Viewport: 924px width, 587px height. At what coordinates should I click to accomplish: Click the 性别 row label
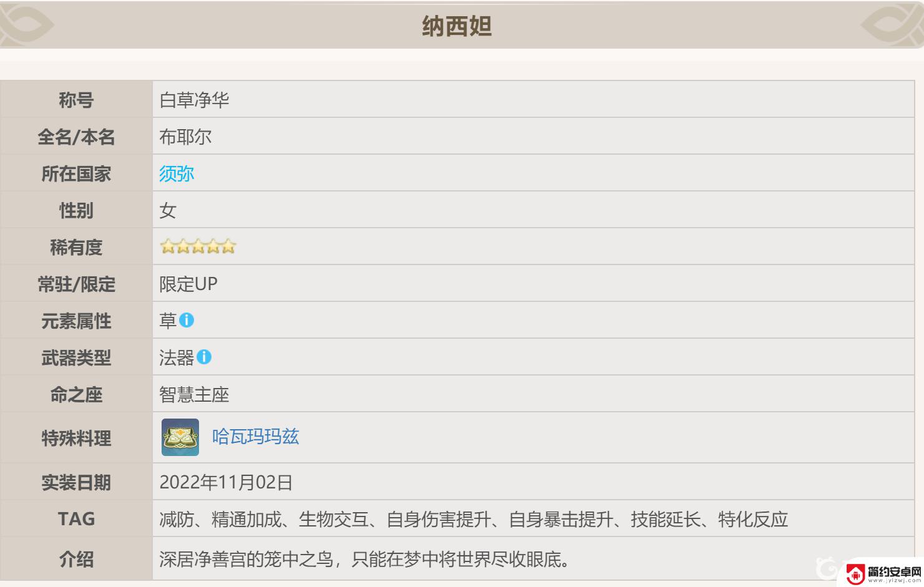76,210
